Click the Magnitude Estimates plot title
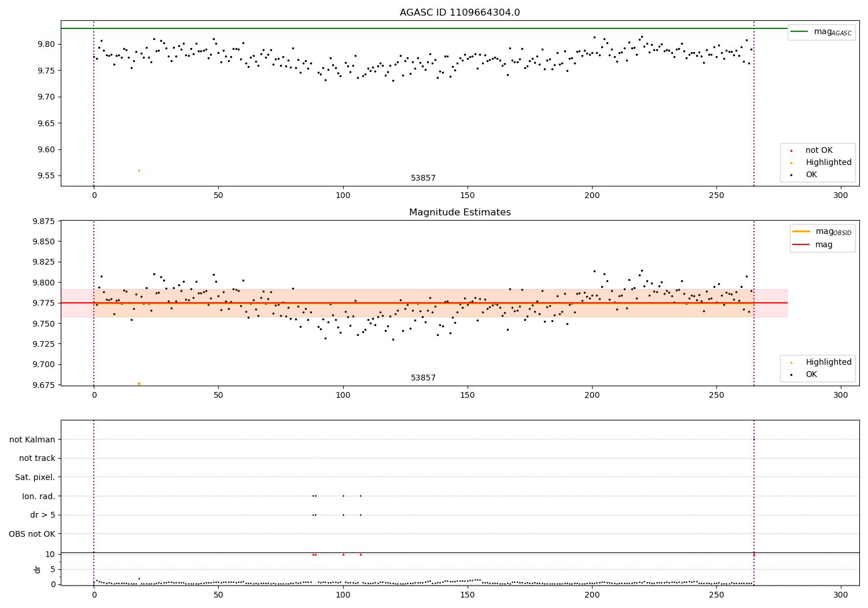This screenshot has width=868, height=608. pos(460,213)
